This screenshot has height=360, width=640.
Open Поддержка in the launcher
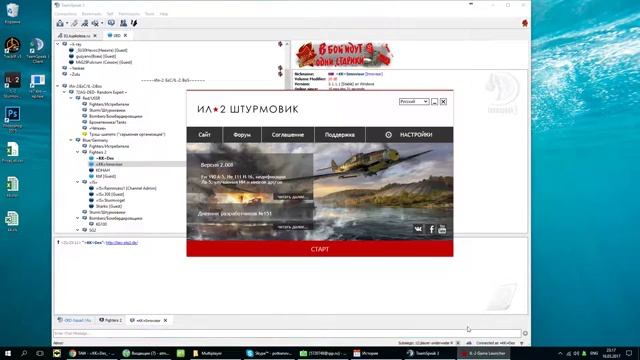pos(340,135)
